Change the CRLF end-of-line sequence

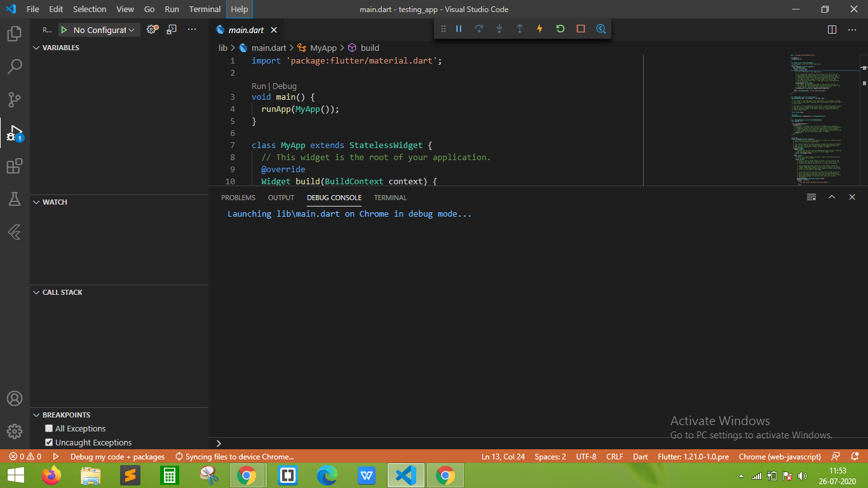point(614,456)
